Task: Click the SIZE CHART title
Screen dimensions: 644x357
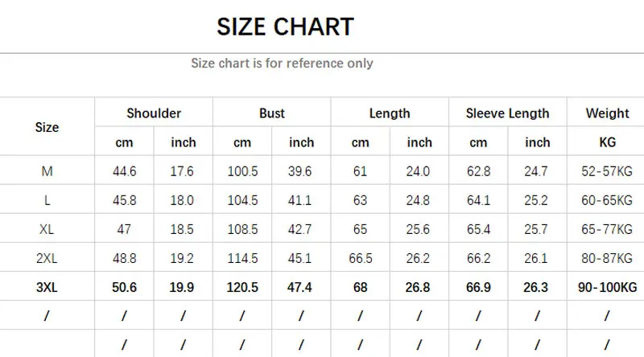Action: 285,27
